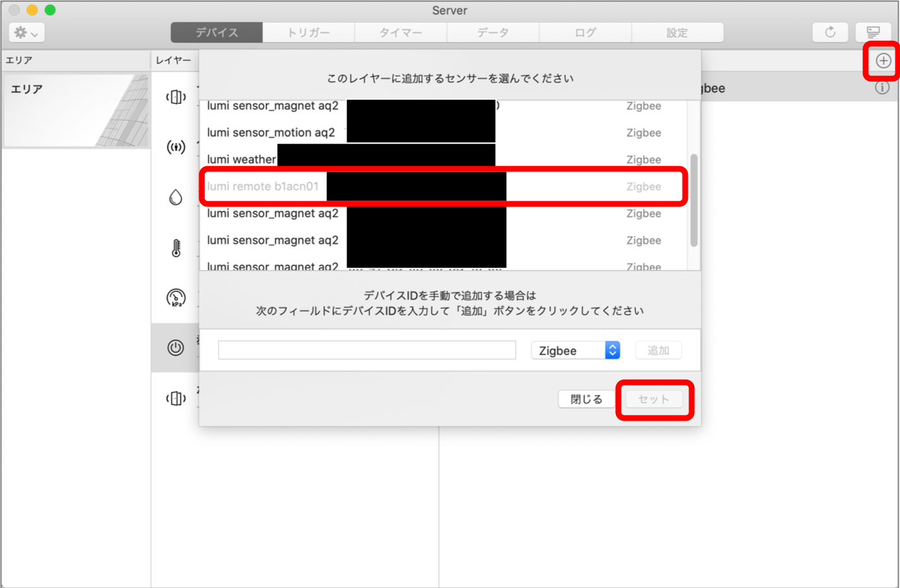Switch to the トリガー tab
900x588 pixels.
pos(309,32)
